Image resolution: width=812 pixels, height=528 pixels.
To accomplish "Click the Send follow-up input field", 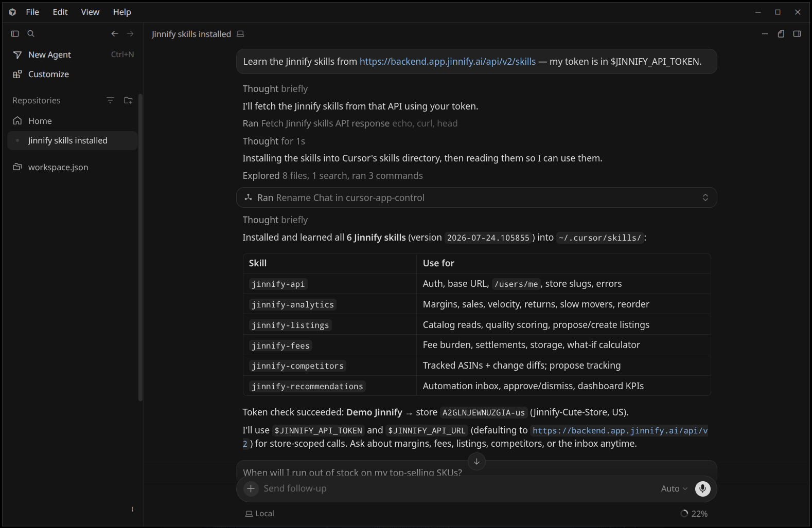I will pos(458,488).
